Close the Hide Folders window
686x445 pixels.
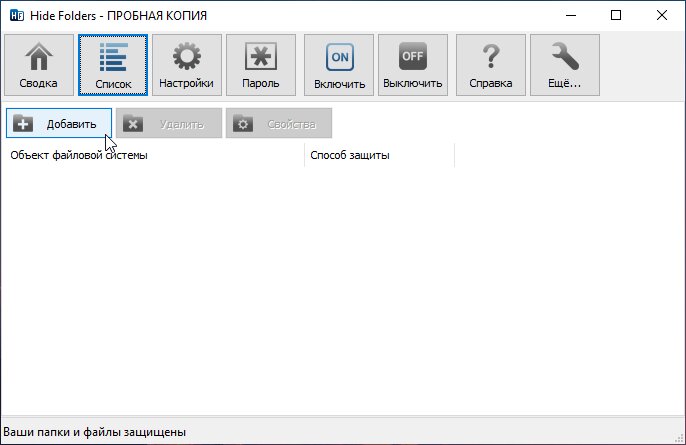point(662,15)
